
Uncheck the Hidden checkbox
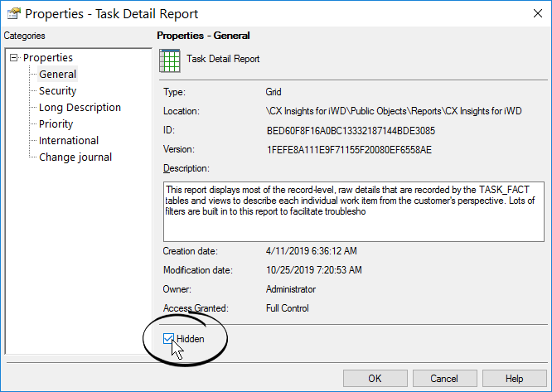pos(169,338)
